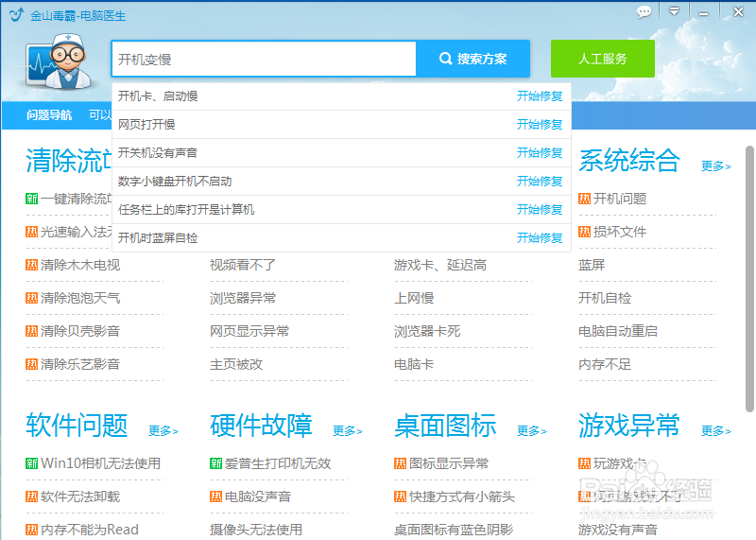Click the 热 badge beside 开机问题
The image size is (756, 540).
tap(584, 199)
